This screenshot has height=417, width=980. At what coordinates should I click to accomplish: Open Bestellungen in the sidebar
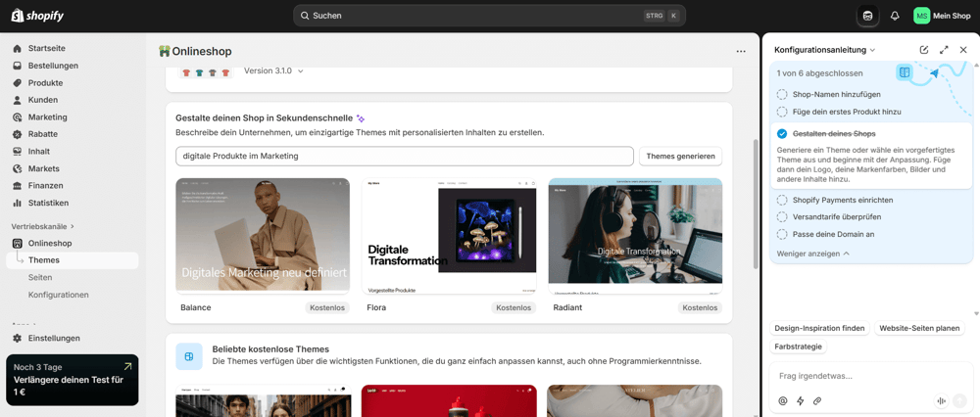[53, 66]
